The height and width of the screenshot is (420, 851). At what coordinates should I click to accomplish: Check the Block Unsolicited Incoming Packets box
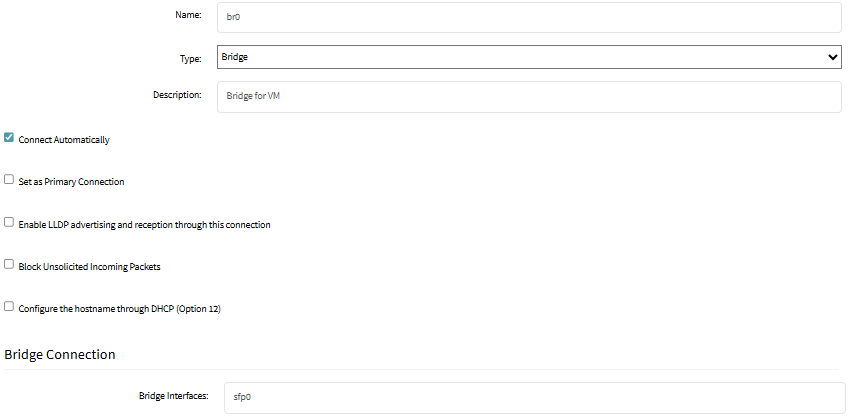9,264
